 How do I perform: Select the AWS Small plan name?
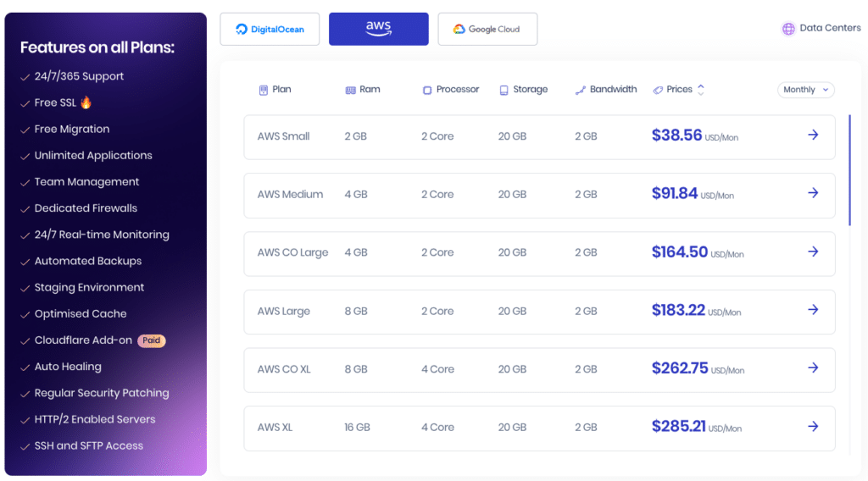point(283,136)
